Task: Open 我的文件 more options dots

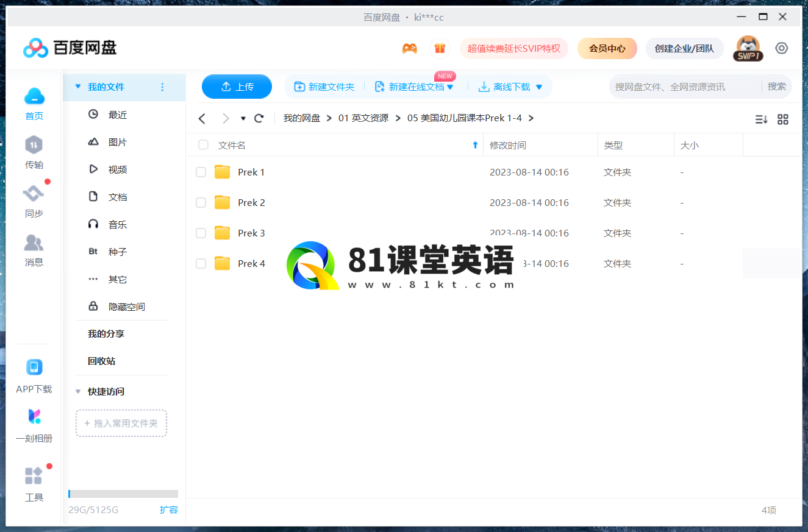Action: pyautogui.click(x=162, y=87)
